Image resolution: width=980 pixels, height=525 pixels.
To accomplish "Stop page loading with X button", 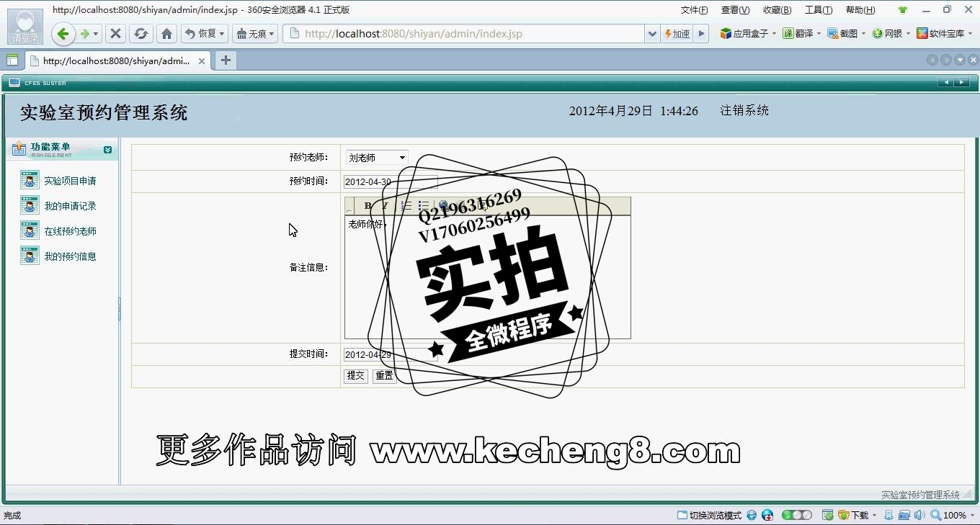I will click(115, 34).
